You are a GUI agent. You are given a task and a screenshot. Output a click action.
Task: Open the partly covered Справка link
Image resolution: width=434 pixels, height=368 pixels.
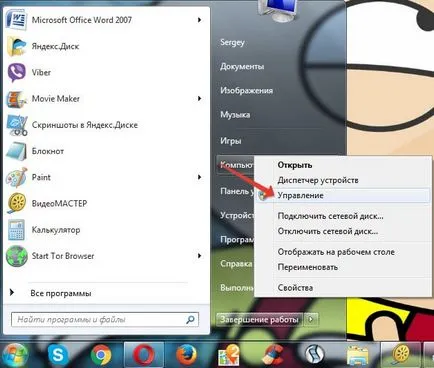[235, 264]
